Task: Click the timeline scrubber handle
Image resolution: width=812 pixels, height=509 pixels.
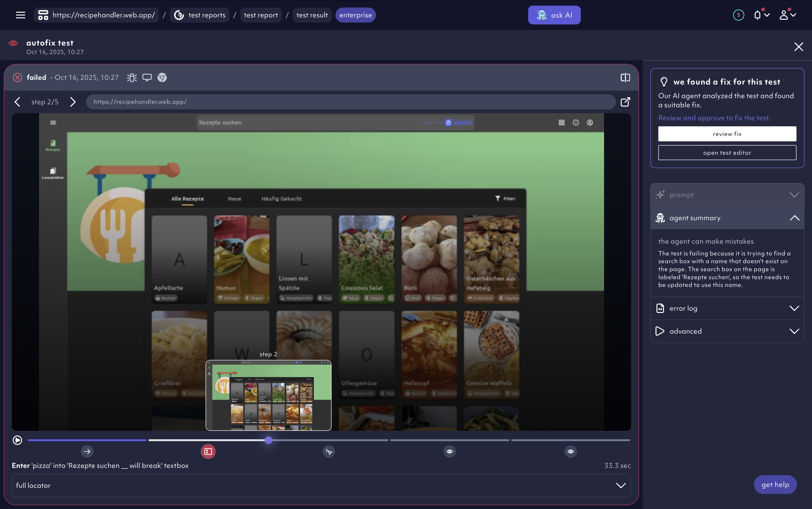Action: tap(268, 440)
